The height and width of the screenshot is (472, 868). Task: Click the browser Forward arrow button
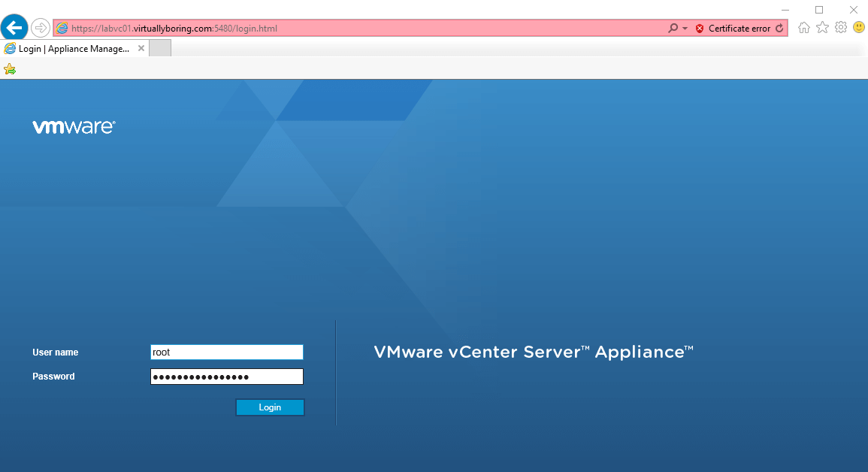pos(41,28)
